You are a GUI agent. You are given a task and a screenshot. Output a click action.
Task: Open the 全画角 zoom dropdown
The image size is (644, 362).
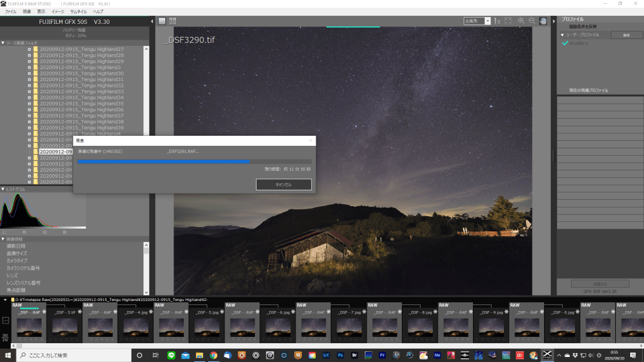click(476, 21)
